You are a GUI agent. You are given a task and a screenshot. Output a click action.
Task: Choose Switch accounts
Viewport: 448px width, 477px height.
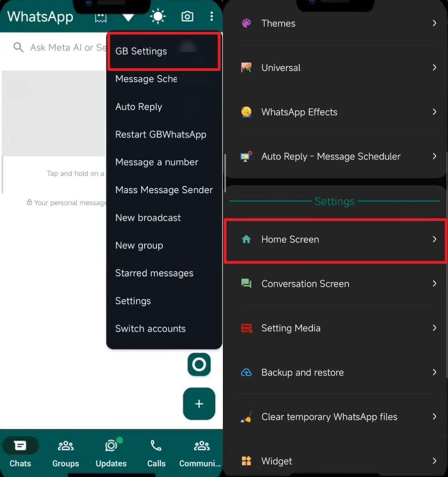coord(150,328)
